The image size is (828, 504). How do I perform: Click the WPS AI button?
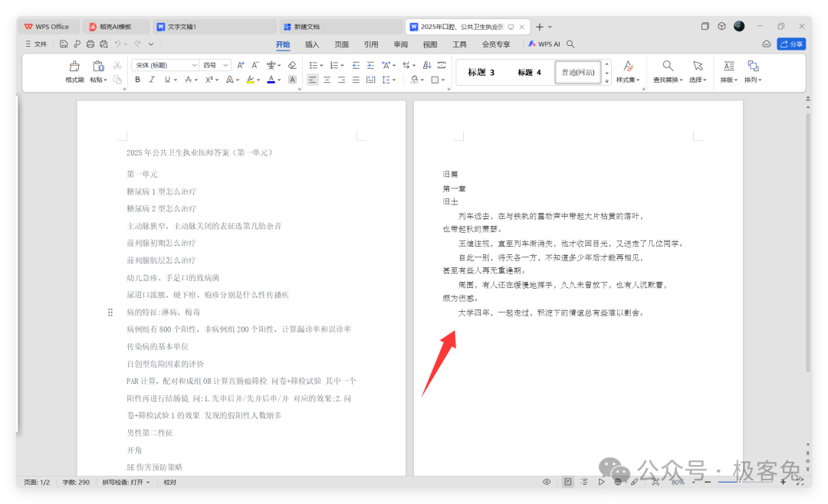point(544,44)
